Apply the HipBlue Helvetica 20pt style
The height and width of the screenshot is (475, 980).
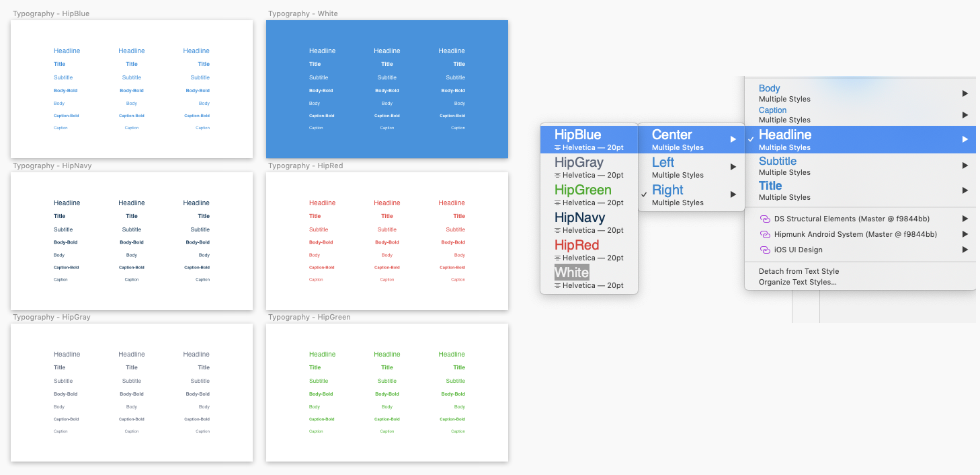589,139
